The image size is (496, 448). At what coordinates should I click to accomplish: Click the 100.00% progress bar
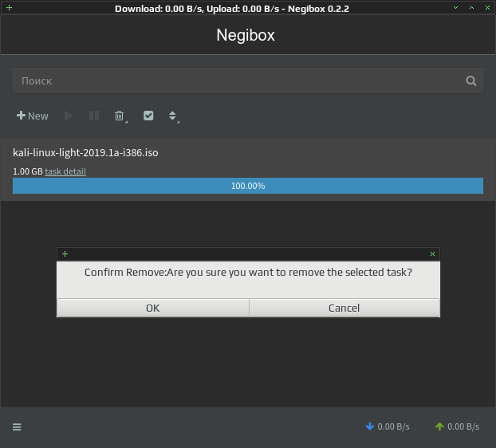click(248, 186)
